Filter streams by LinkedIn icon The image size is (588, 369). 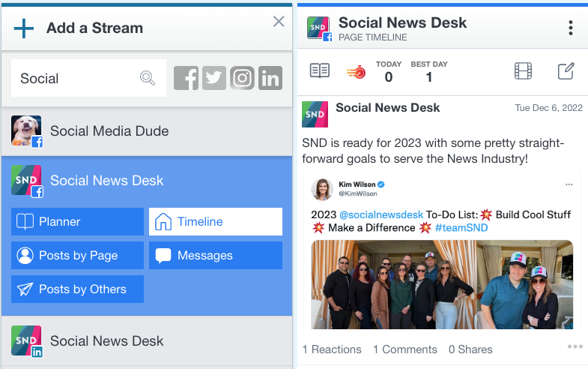270,78
